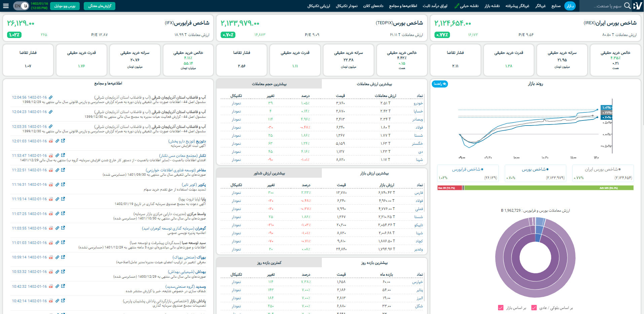This screenshot has width=644, height=314.
Task: Click link icon of the 12:04:23 announcement
Action: coord(50,112)
